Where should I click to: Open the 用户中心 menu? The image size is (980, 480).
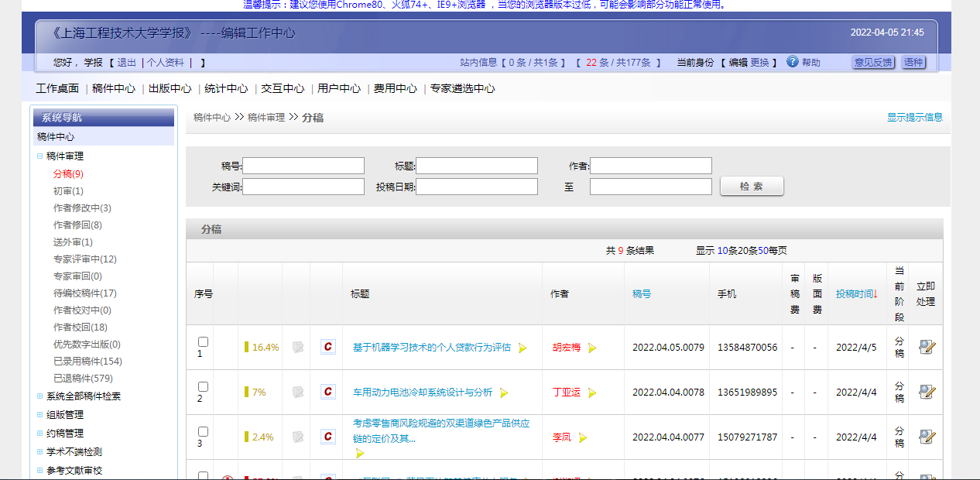tap(340, 88)
